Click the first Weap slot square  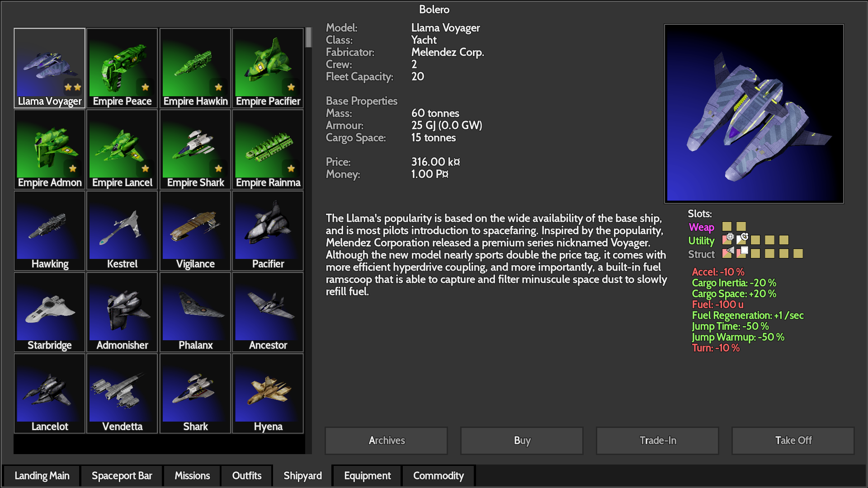click(x=727, y=226)
